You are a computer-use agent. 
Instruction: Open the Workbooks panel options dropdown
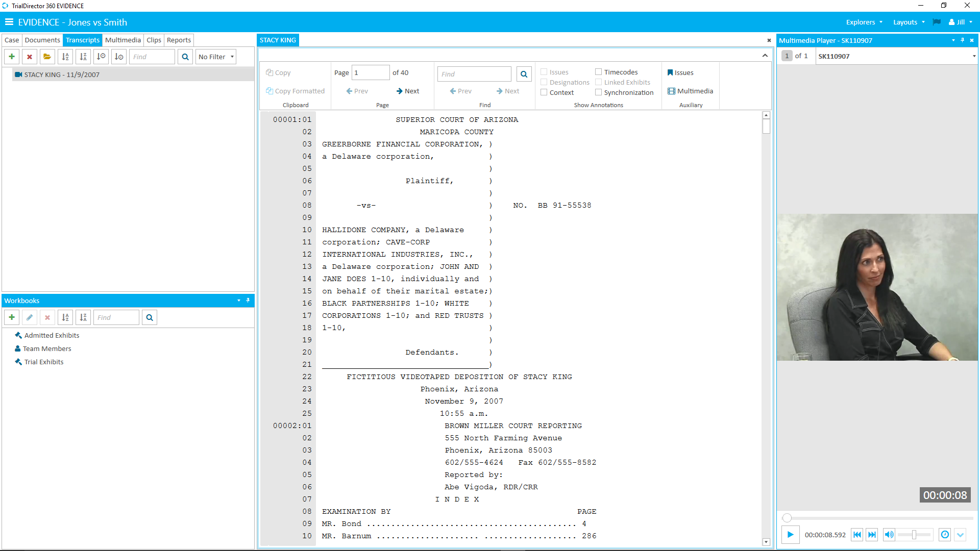(x=238, y=300)
